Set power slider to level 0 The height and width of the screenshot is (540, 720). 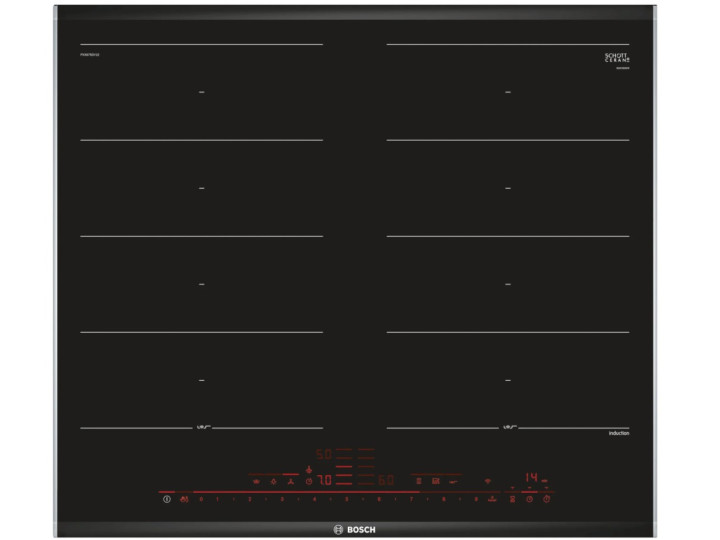click(201, 499)
